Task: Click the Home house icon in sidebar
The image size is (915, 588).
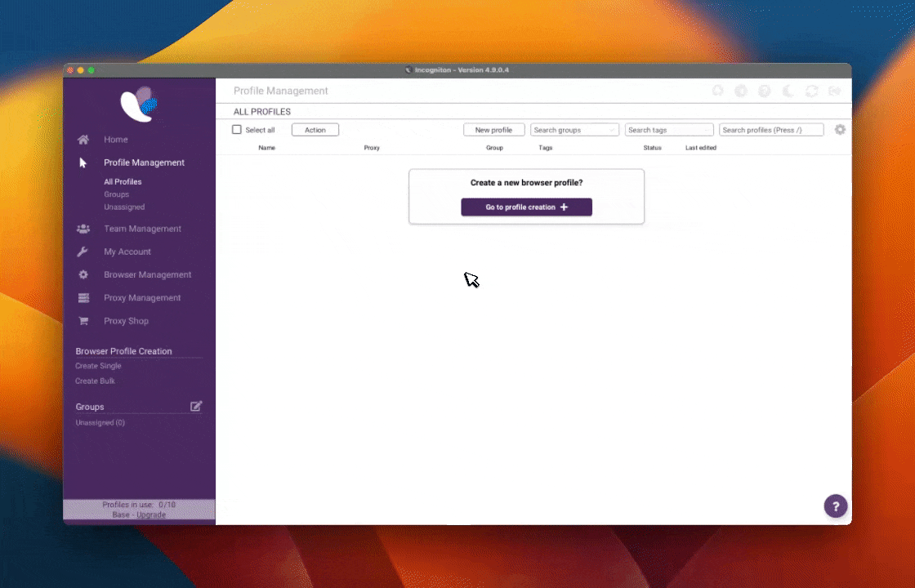Action: point(83,140)
